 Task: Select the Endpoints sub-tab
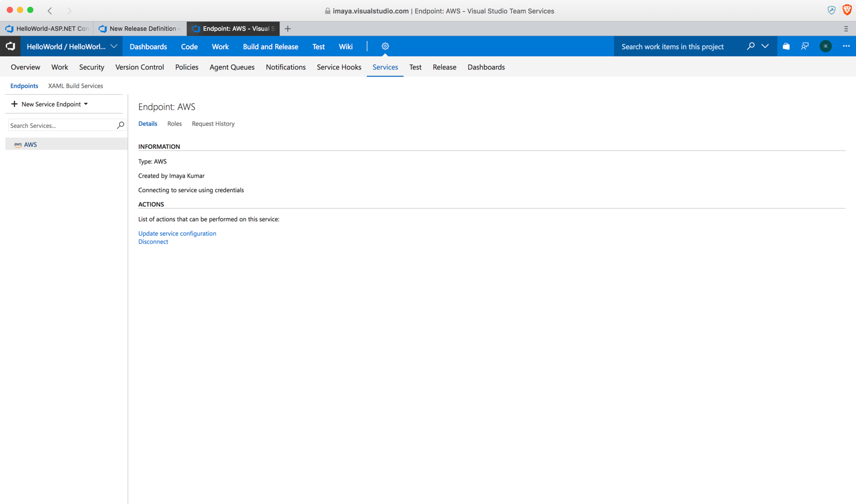(24, 86)
